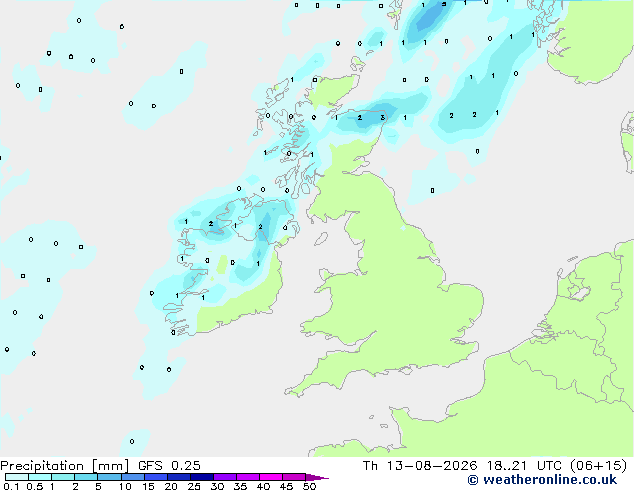Viewport: 634px width, 490px height.
Task: Click the legend label '25'
Action: [x=194, y=486]
